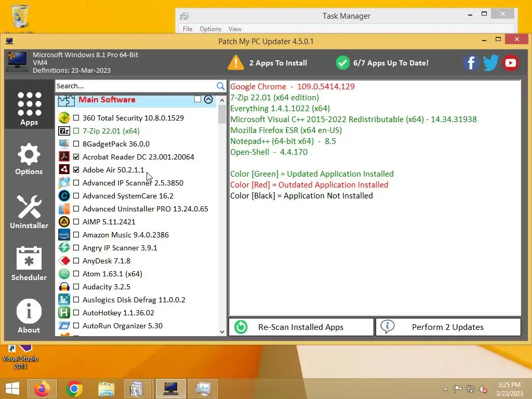Select Open-Shell 4.4.170 entry

click(269, 152)
